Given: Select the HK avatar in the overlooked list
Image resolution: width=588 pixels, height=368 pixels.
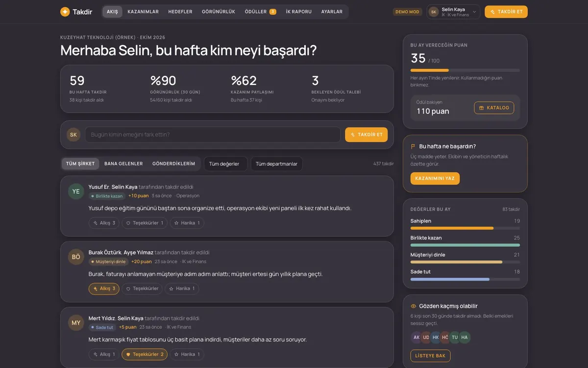Looking at the screenshot, I should (436, 337).
